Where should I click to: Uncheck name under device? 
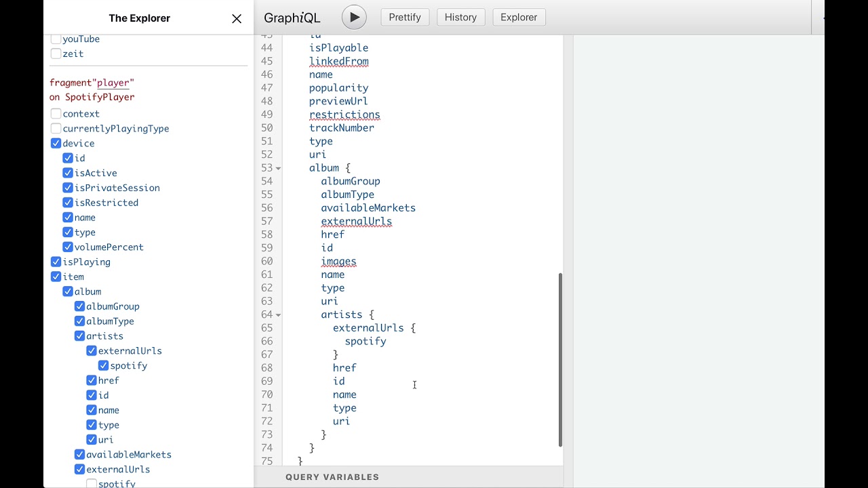coord(68,218)
